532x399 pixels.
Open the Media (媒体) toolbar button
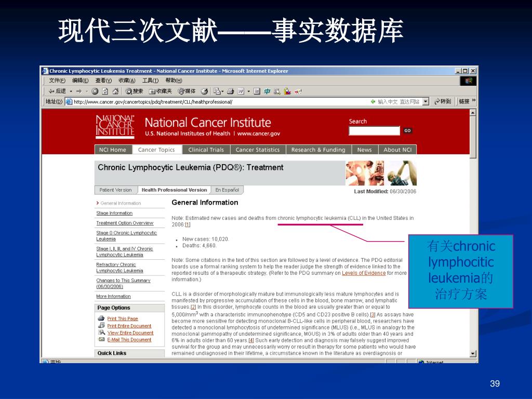click(187, 91)
